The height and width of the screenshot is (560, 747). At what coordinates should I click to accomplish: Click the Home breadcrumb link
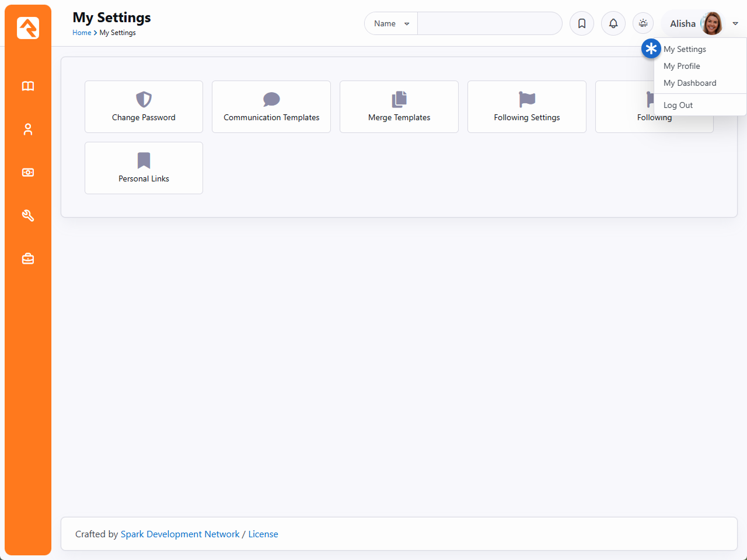click(x=82, y=33)
